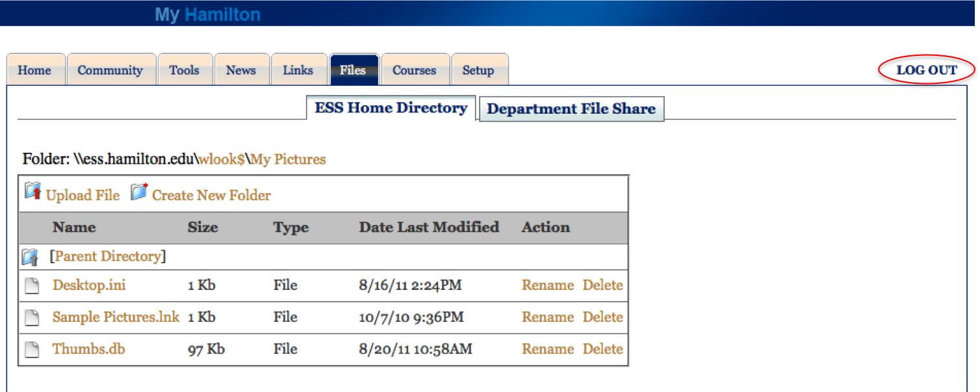
Task: Open the Home tab
Action: 34,70
